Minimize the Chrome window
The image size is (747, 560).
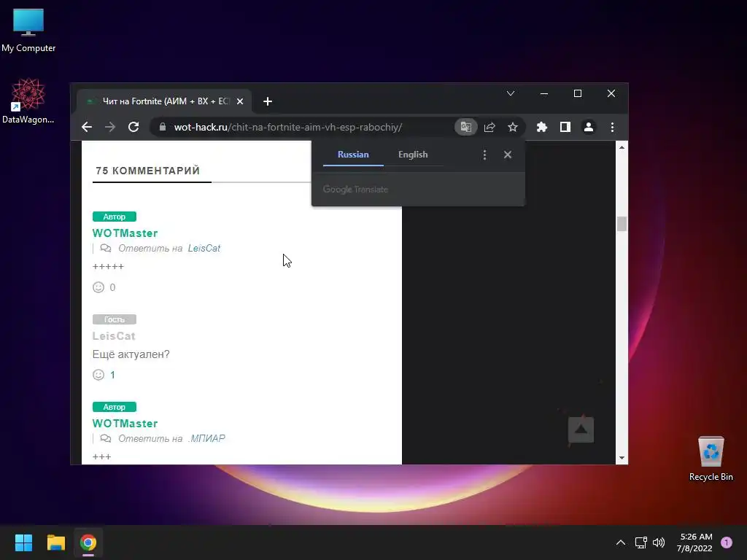click(x=544, y=93)
